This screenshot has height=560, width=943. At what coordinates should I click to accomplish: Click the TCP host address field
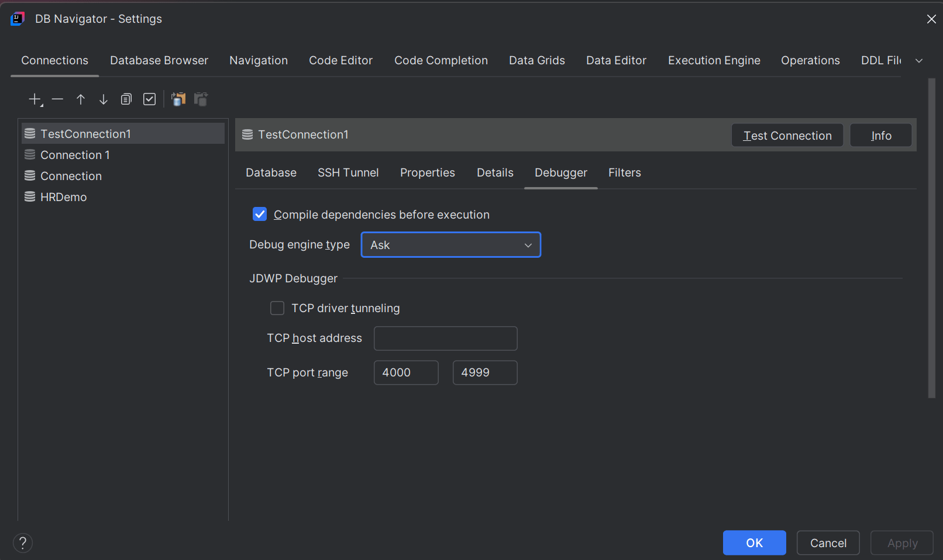pos(445,338)
